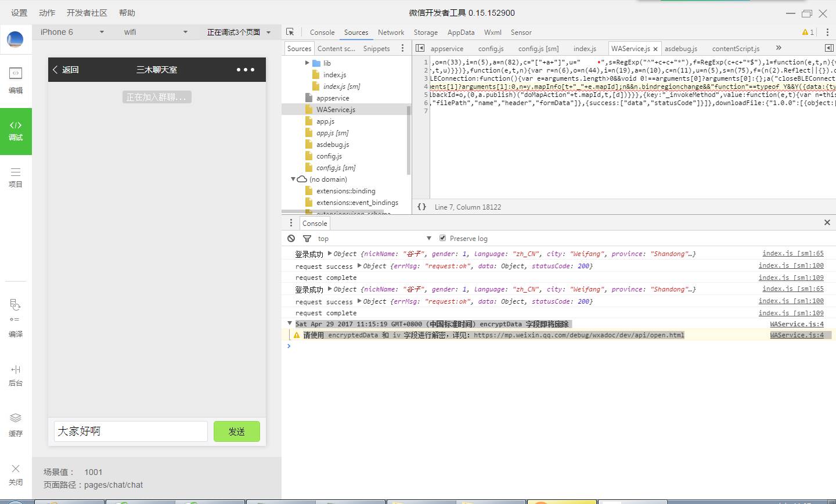The height and width of the screenshot is (504, 836).
Task: Click the 后台 (Background) sidebar icon
Action: [x=16, y=375]
